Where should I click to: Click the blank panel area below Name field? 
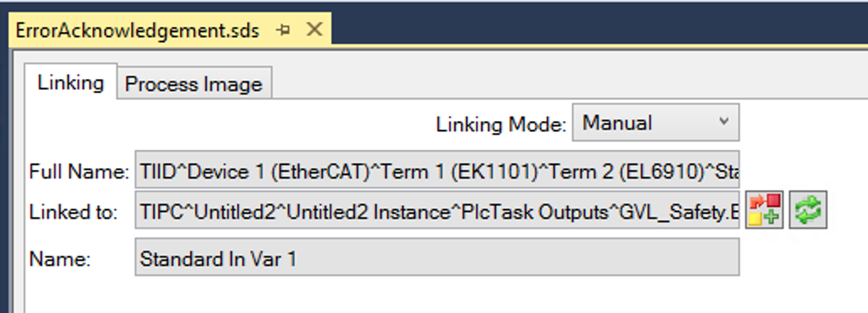click(x=437, y=294)
